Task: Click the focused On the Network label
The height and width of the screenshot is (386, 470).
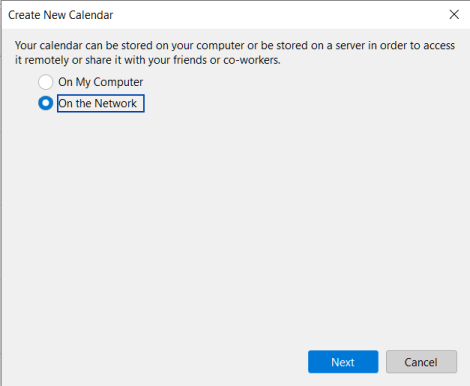Action: click(101, 103)
